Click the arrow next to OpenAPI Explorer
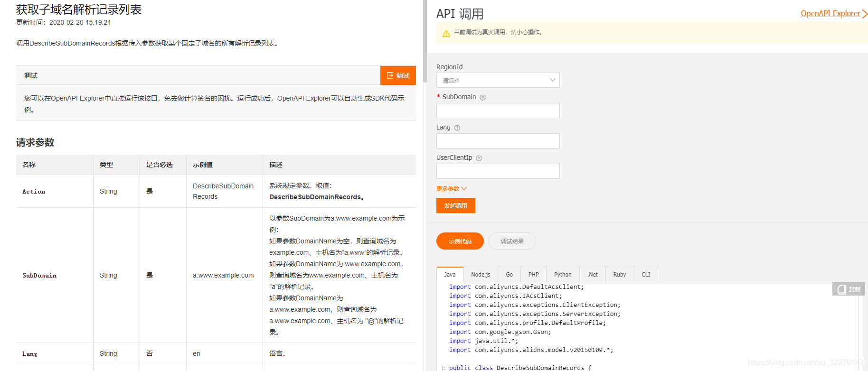The width and height of the screenshot is (868, 371). [x=865, y=14]
